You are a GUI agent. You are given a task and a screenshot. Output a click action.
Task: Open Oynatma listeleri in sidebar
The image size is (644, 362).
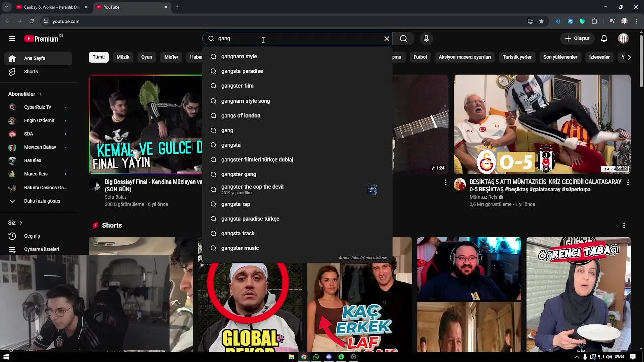point(39,250)
